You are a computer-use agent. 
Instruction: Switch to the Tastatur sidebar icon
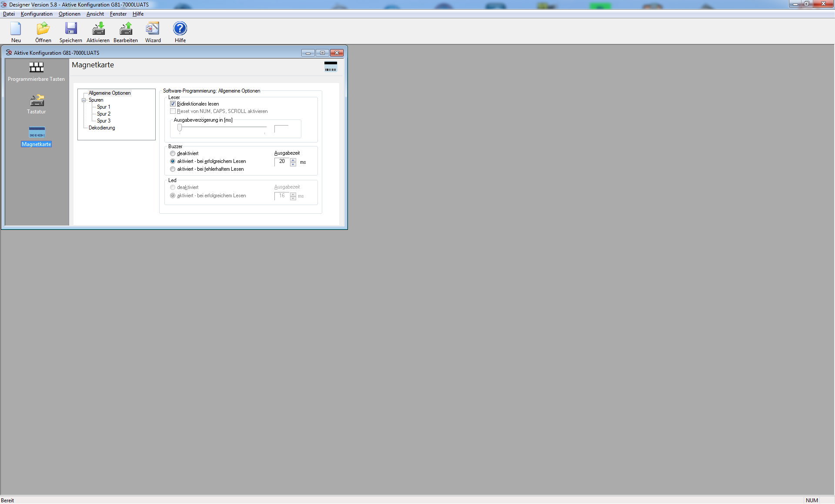[37, 101]
